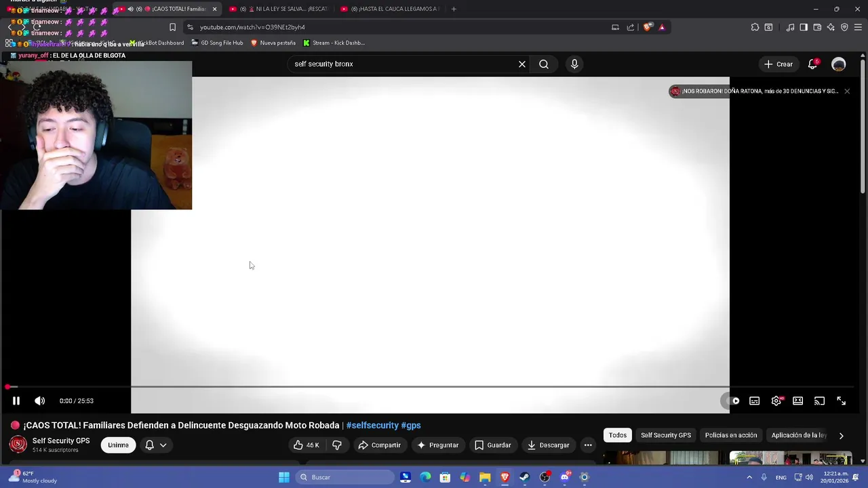The height and width of the screenshot is (488, 868).
Task: Enter fullscreen mode in player
Action: 841,401
